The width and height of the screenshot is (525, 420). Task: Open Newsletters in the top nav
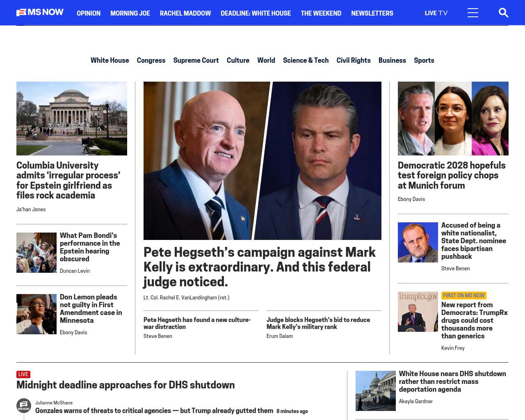click(x=372, y=13)
